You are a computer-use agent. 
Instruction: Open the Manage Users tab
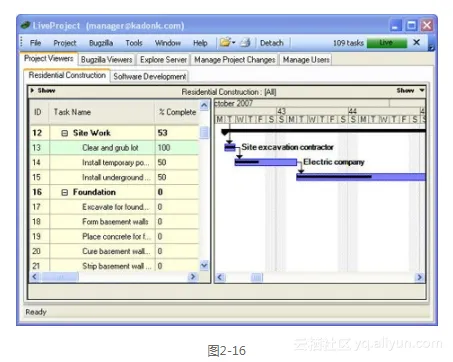pyautogui.click(x=306, y=60)
